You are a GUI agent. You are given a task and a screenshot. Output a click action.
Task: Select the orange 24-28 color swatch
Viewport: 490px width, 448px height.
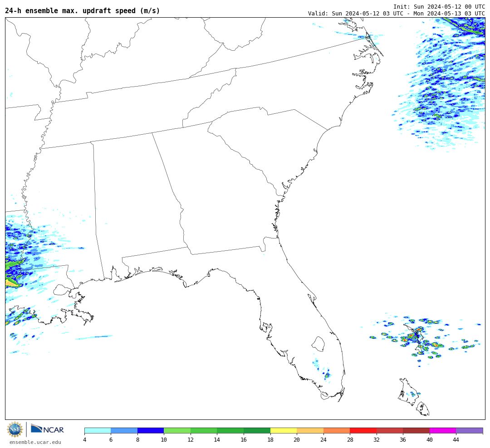(x=337, y=430)
